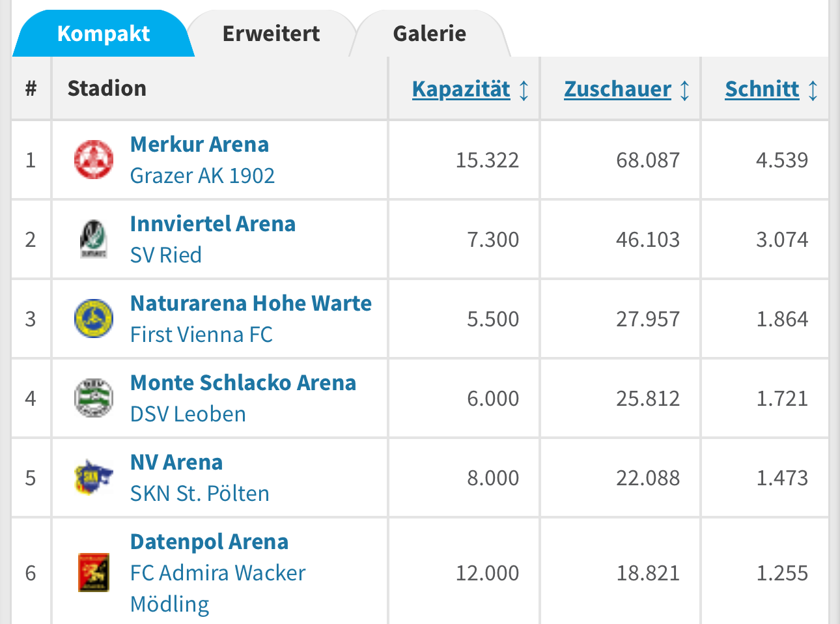The image size is (840, 624).
Task: Sort table by Schnitt header link
Action: (762, 89)
